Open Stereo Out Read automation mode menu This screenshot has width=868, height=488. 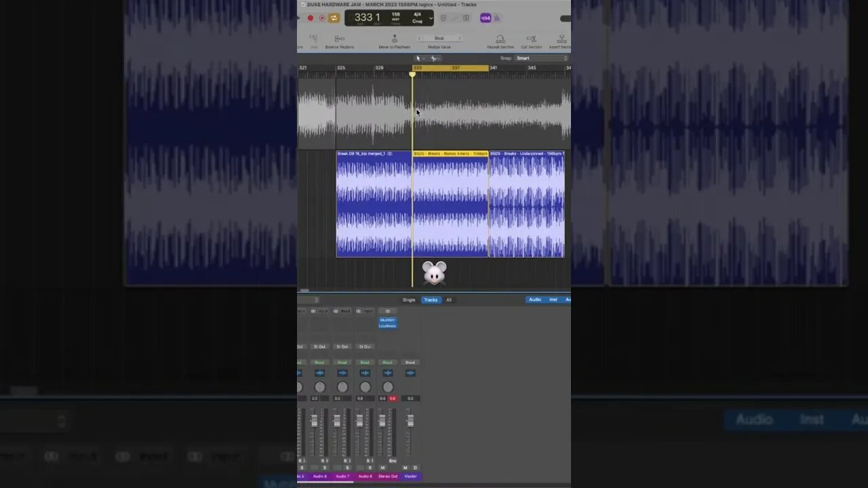(387, 363)
